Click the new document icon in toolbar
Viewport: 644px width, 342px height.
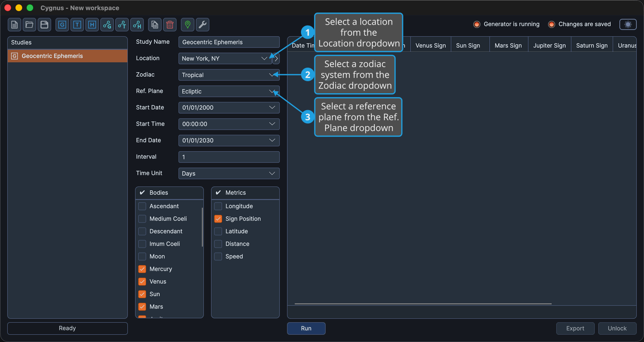click(x=14, y=25)
